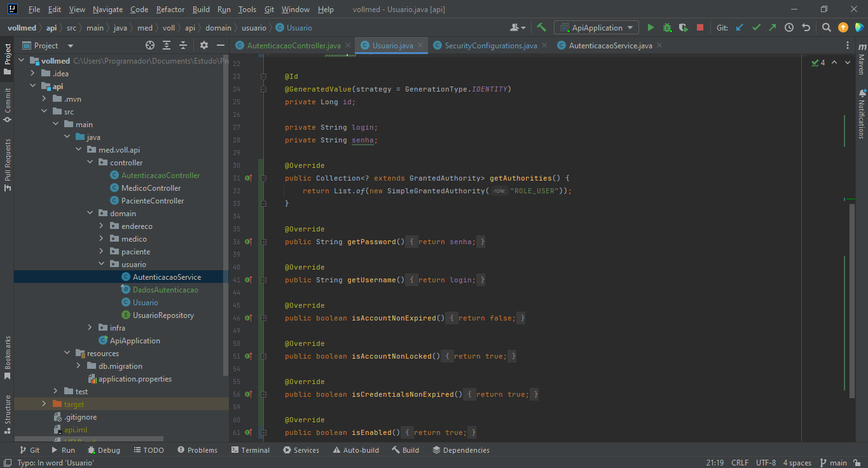Toggle Structure tool window
This screenshot has height=468, width=868.
click(x=7, y=415)
